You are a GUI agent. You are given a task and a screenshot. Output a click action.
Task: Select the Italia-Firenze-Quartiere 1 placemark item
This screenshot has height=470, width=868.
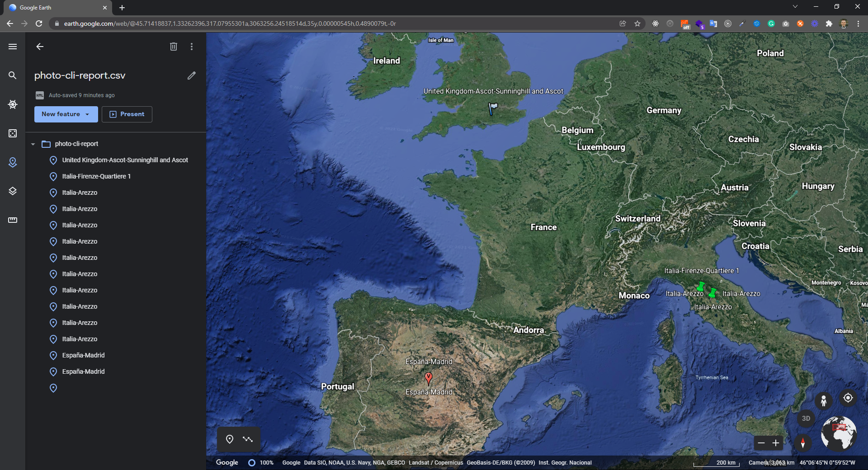(96, 176)
